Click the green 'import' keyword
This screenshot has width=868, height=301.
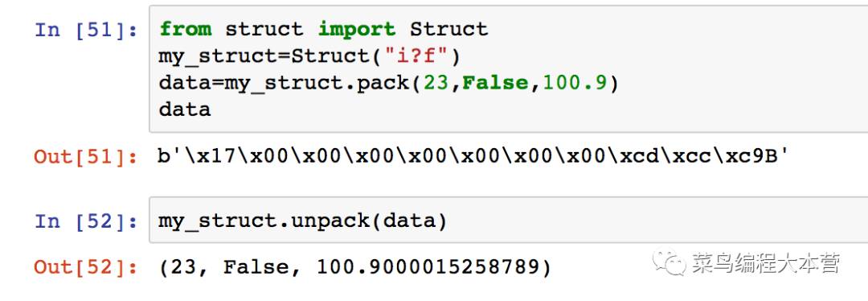357,30
